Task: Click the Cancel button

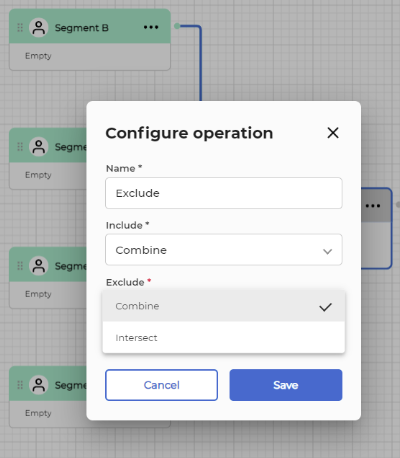Action: (x=162, y=385)
